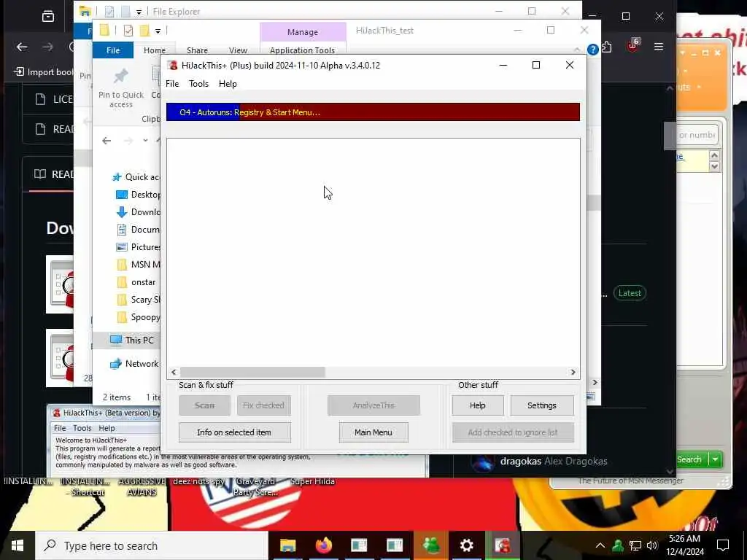
Task: Select Desktop in Explorer navigation pane
Action: (138, 194)
